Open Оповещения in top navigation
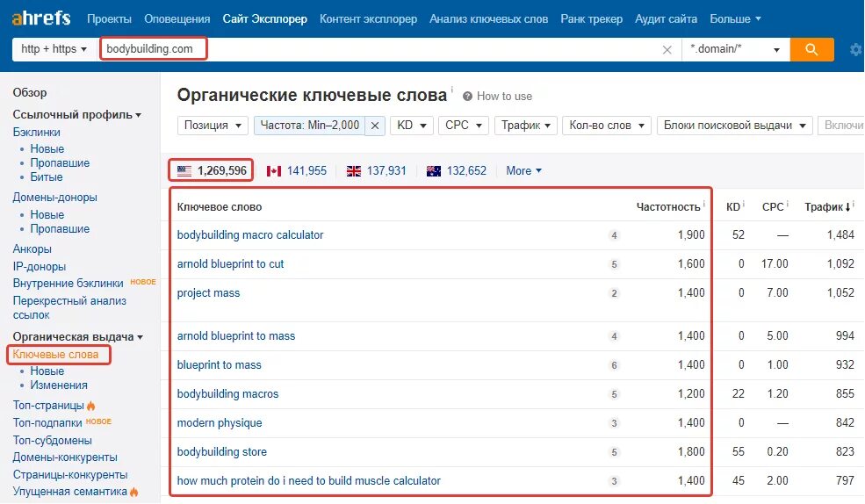The image size is (865, 504). pos(177,18)
